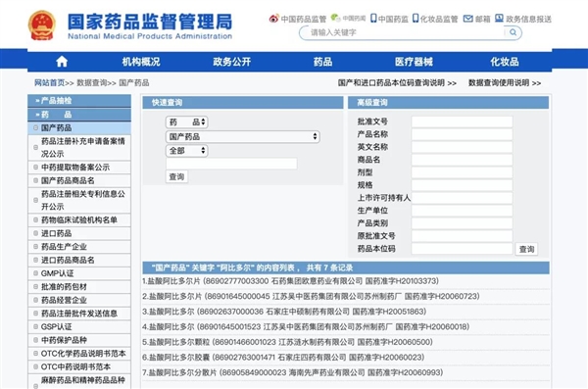Open 医疗器械 navigation menu
This screenshot has width=588, height=389.
point(414,62)
